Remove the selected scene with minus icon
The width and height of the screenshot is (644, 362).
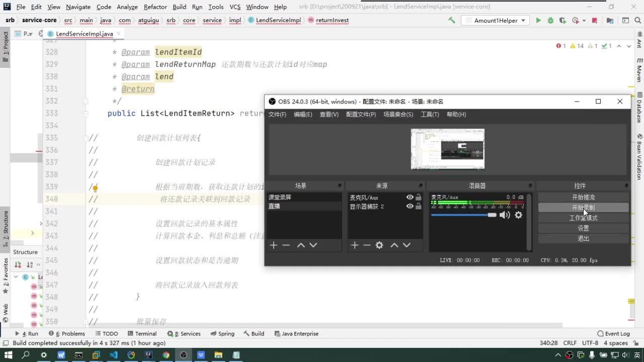click(286, 245)
